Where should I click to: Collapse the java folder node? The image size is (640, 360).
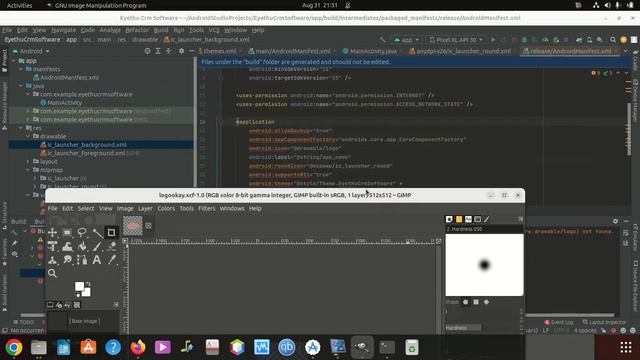21,86
